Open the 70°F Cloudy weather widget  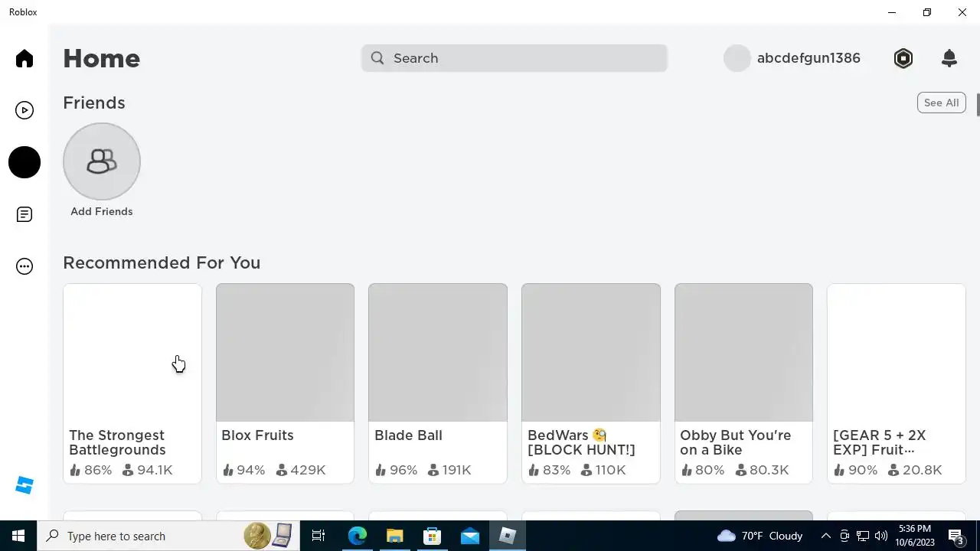coord(760,536)
